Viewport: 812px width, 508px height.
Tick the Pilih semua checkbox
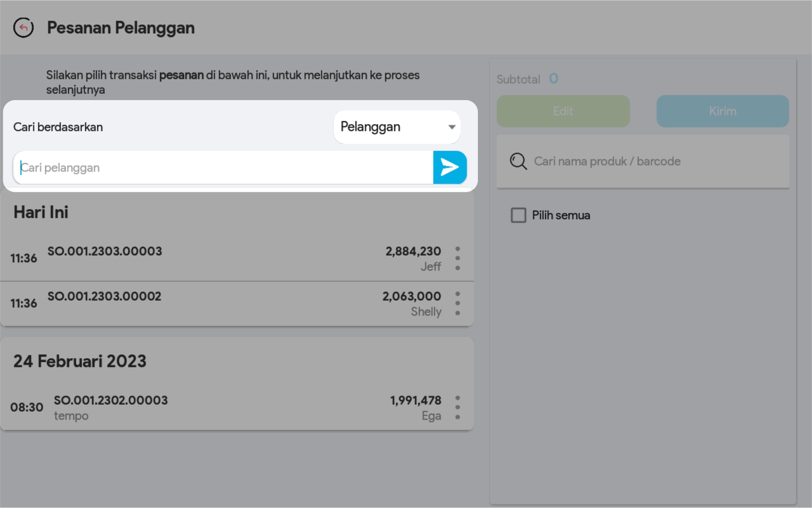coord(518,215)
